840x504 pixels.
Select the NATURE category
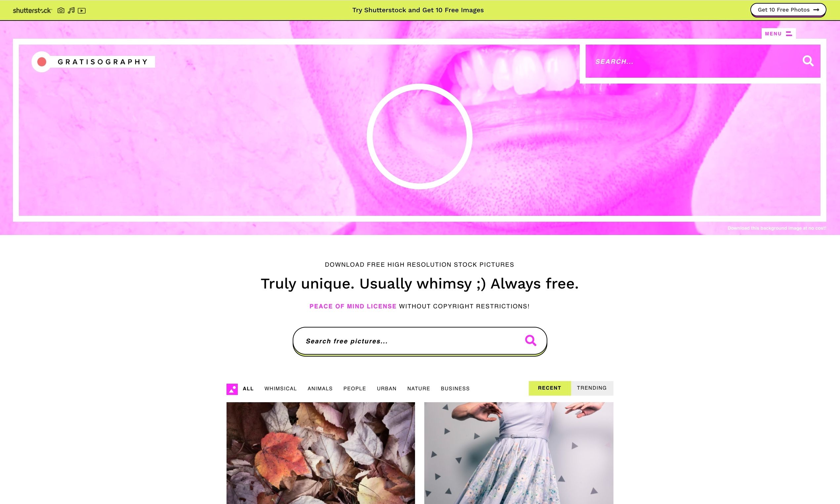point(419,389)
